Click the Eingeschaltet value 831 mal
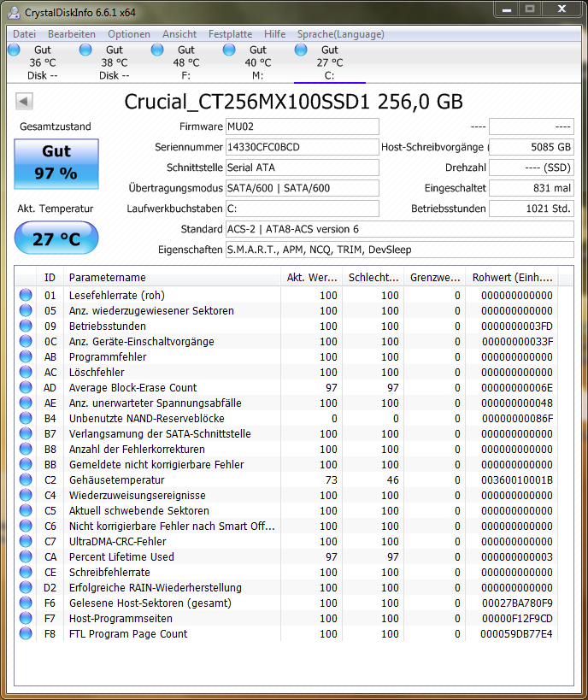 (x=532, y=188)
